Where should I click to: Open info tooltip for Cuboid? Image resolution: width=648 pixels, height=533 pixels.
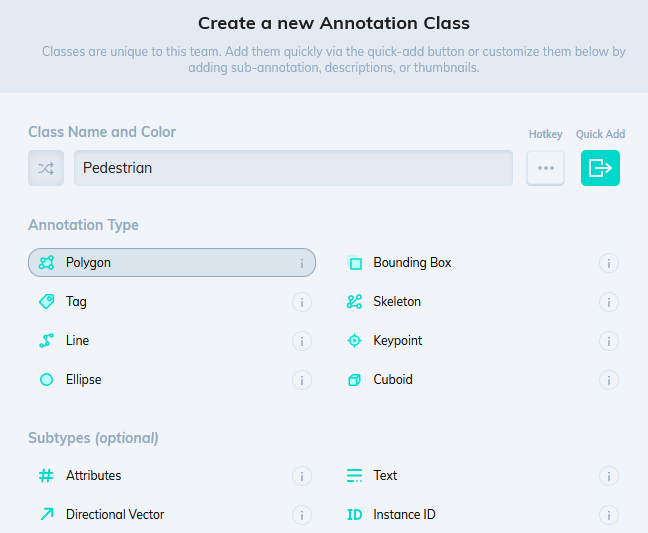point(609,380)
